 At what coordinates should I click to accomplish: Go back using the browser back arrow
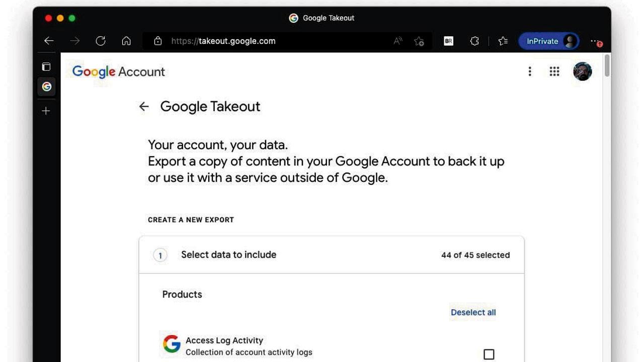click(49, 41)
